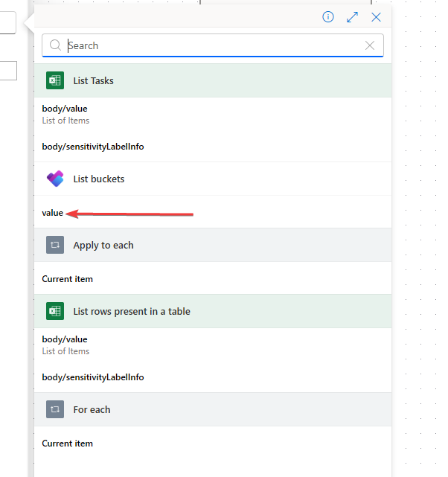Expand the dynamic content panel to full size
The height and width of the screenshot is (477, 448).
coord(353,17)
